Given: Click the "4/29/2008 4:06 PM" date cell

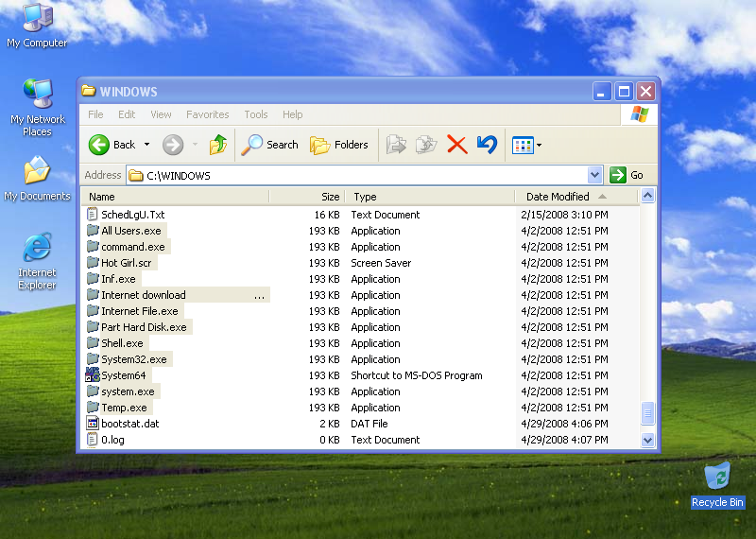Looking at the screenshot, I should pos(564,424).
